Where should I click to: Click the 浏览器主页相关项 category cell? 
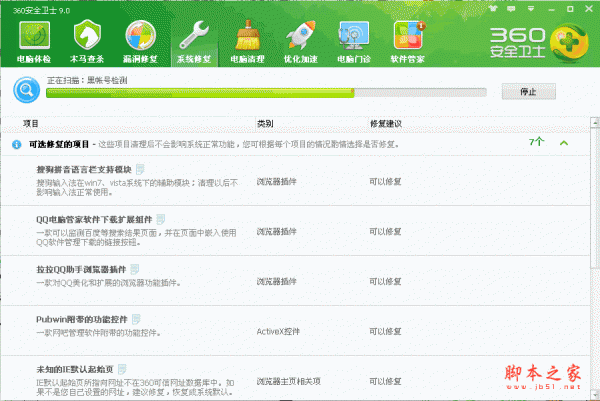pyautogui.click(x=289, y=381)
